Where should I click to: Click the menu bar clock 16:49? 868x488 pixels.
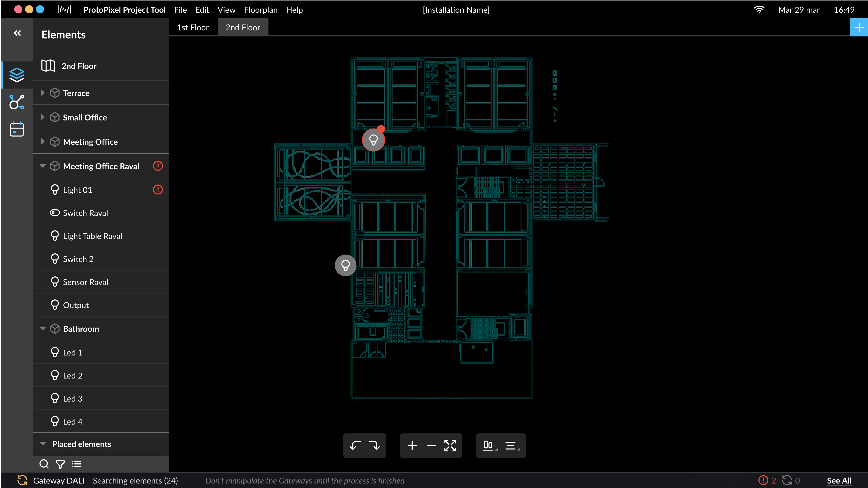844,10
